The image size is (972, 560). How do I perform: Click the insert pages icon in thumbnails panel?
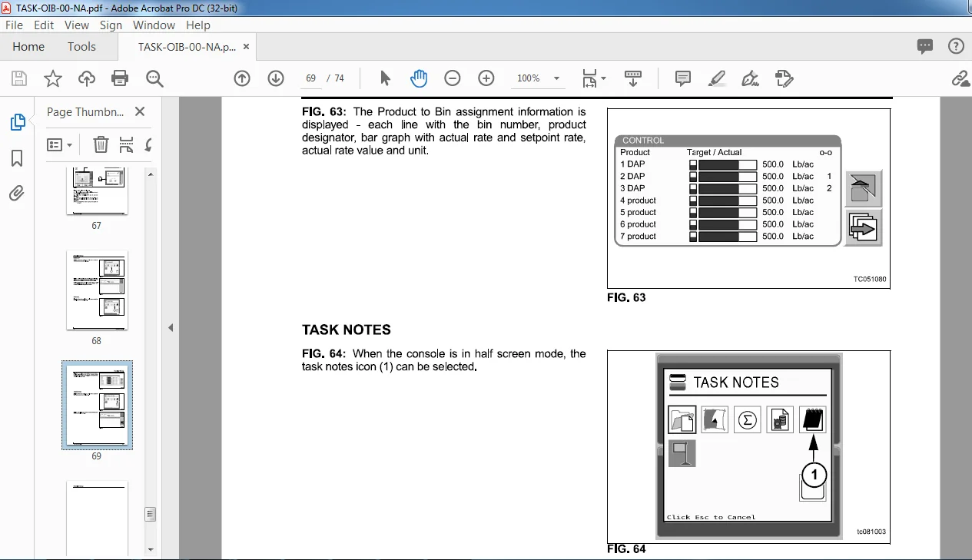point(127,144)
